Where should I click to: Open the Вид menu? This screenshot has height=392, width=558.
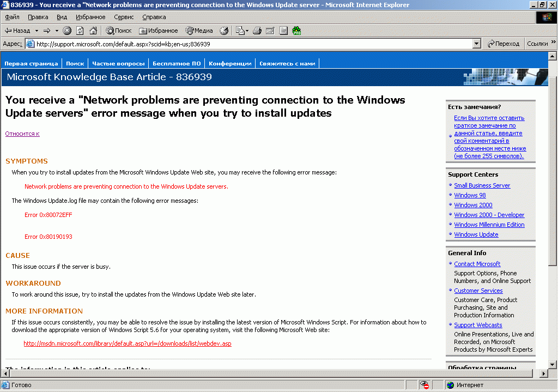click(62, 17)
